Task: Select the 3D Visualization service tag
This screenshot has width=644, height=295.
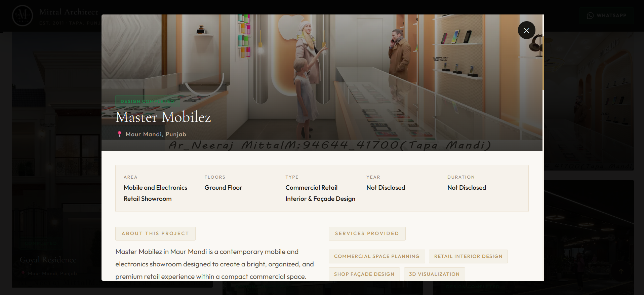Action: click(434, 274)
